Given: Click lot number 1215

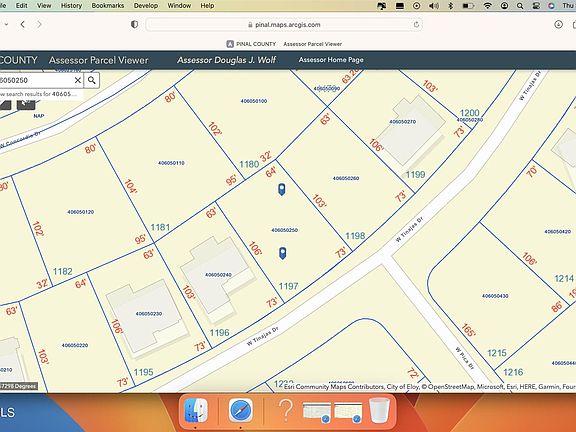Looking at the screenshot, I should [x=497, y=353].
